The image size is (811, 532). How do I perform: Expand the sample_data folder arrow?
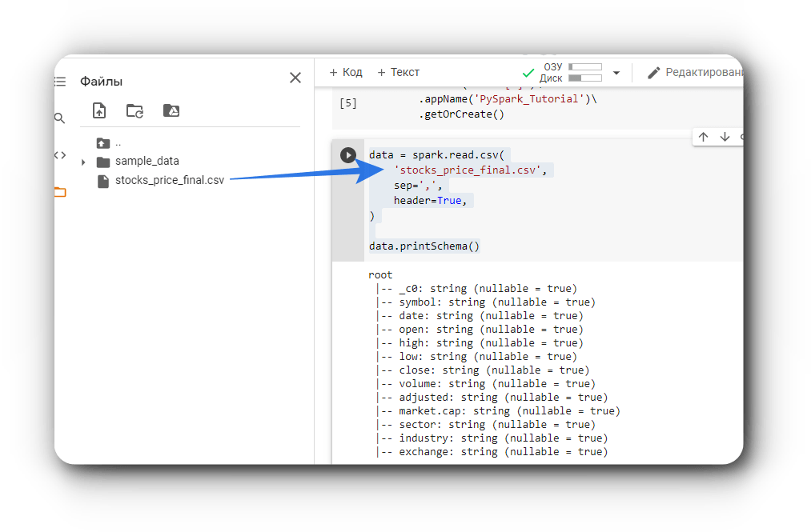click(83, 162)
